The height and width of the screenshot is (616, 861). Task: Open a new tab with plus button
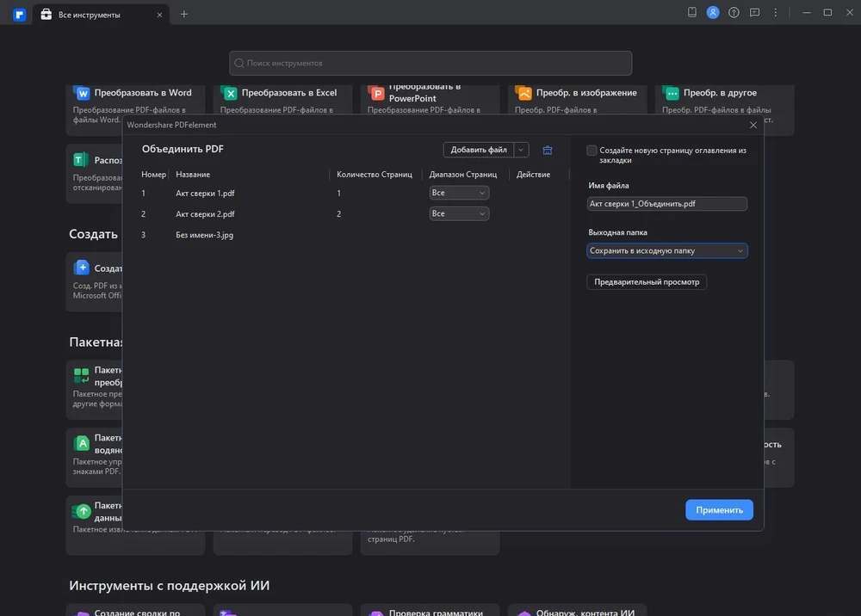[x=184, y=14]
